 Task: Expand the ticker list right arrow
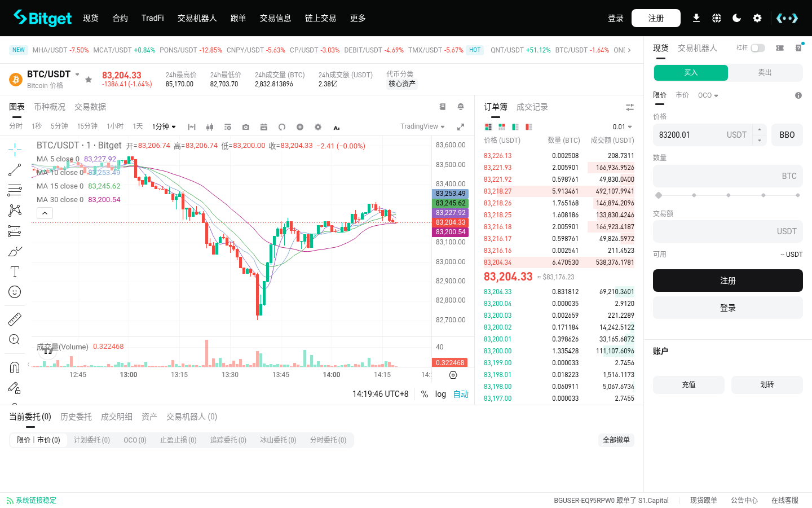click(629, 50)
